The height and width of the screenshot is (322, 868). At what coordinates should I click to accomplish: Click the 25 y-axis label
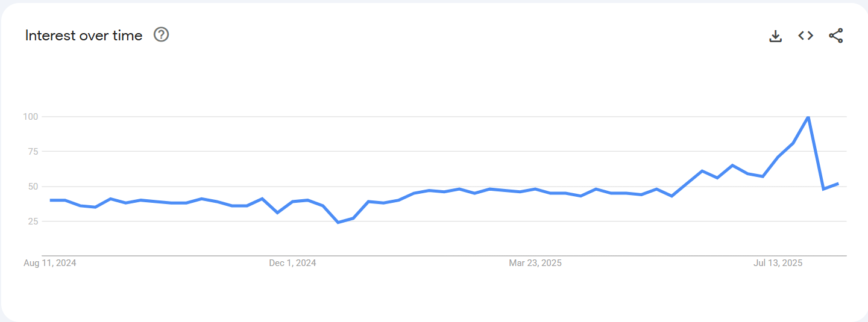coord(33,221)
